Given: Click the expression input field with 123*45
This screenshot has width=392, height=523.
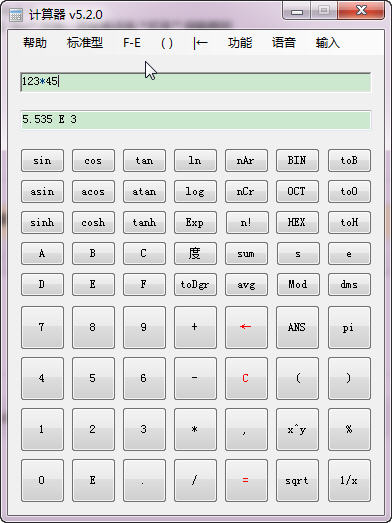Looking at the screenshot, I should [195, 82].
